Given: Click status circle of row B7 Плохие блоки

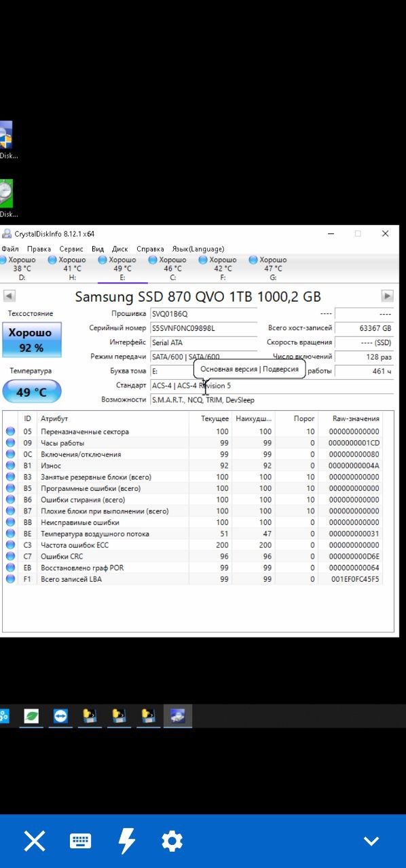Looking at the screenshot, I should click(10, 511).
